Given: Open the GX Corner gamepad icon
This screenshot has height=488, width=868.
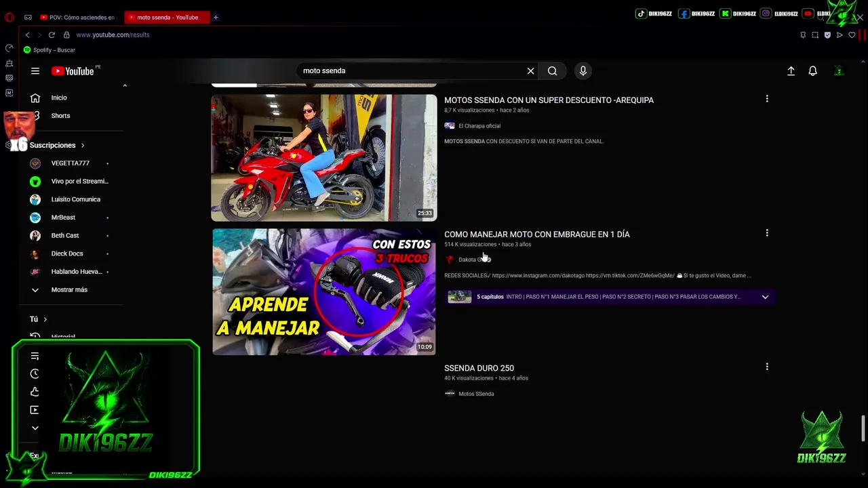Looking at the screenshot, I should pyautogui.click(x=28, y=17).
